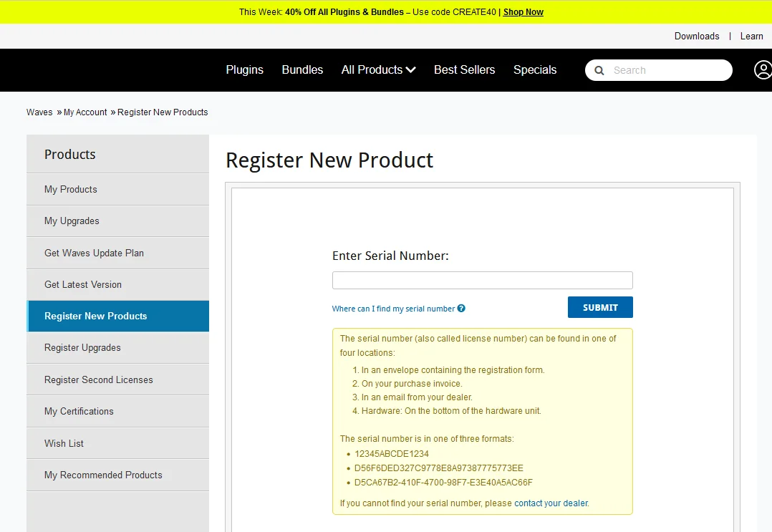
Task: Open the Learn link
Action: coord(751,36)
